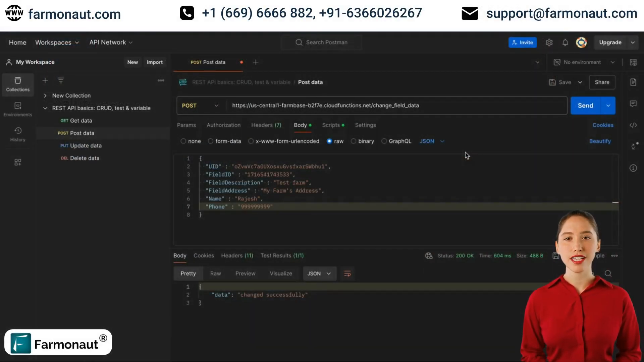Click the Cookies icon in request toolbar
The image size is (644, 362).
click(602, 125)
